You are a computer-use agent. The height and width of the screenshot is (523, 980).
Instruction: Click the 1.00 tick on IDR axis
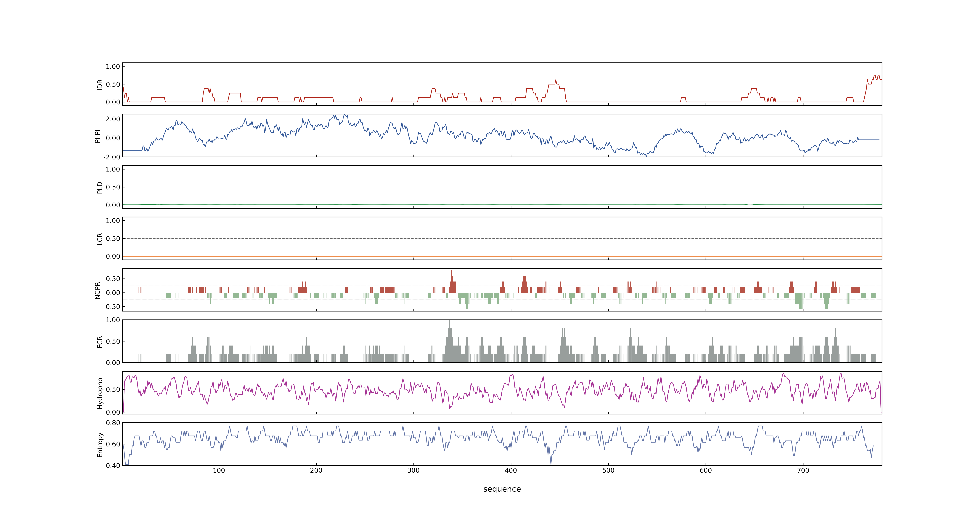113,67
